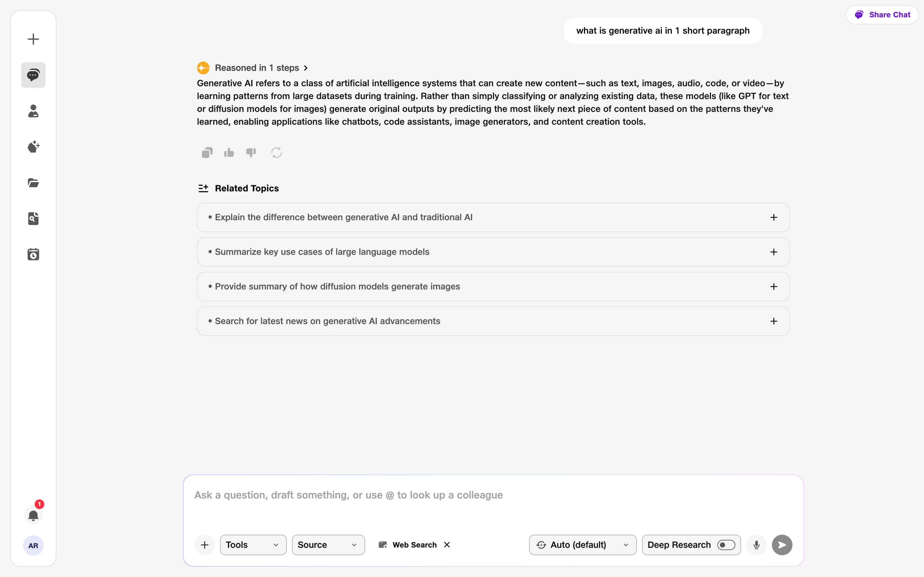Click the Share Chat button

click(882, 15)
